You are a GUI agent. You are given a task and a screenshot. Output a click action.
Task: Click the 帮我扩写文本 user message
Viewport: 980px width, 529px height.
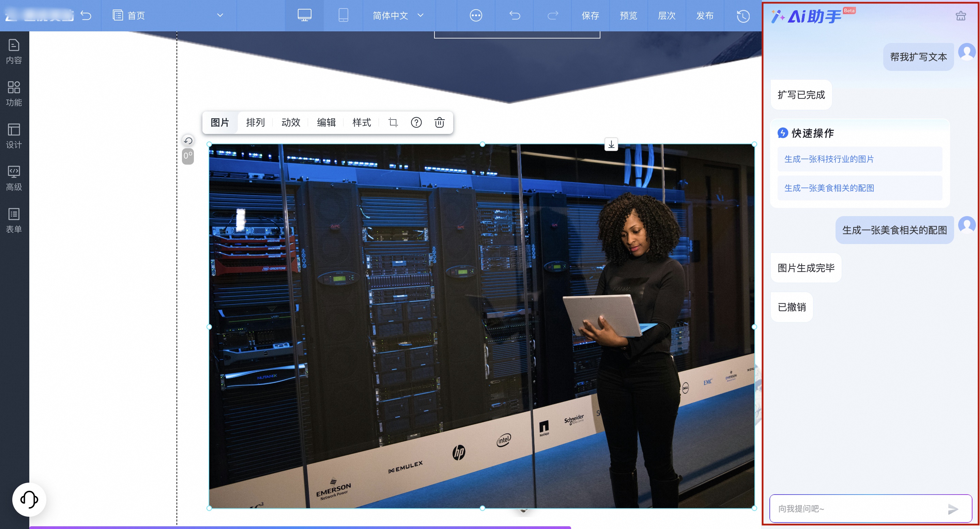pyautogui.click(x=918, y=57)
